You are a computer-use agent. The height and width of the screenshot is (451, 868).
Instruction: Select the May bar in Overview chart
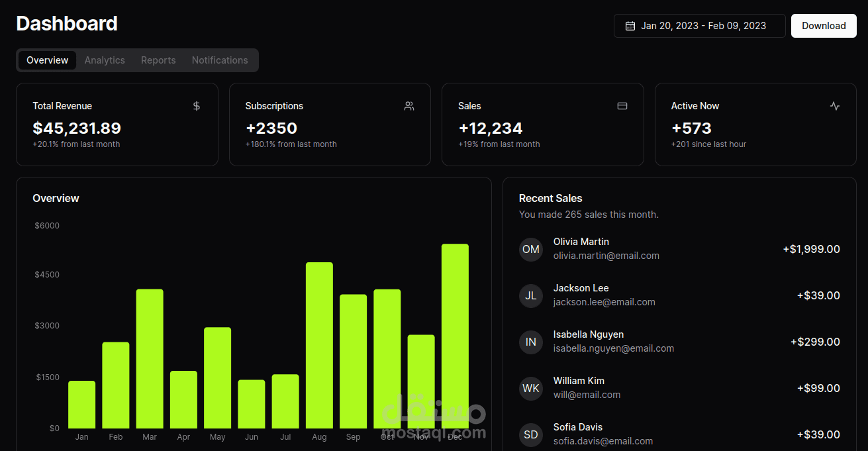(x=217, y=378)
